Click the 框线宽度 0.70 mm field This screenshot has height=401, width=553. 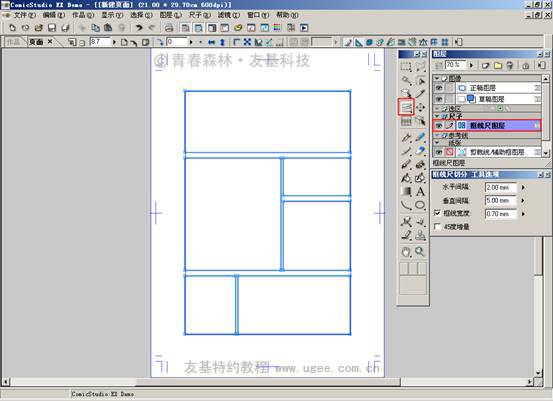[x=501, y=214]
